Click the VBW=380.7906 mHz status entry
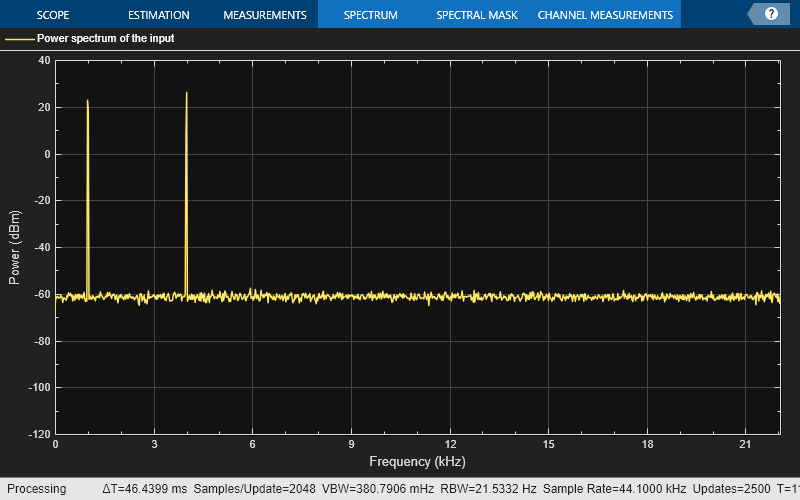The image size is (800, 500). (378, 489)
